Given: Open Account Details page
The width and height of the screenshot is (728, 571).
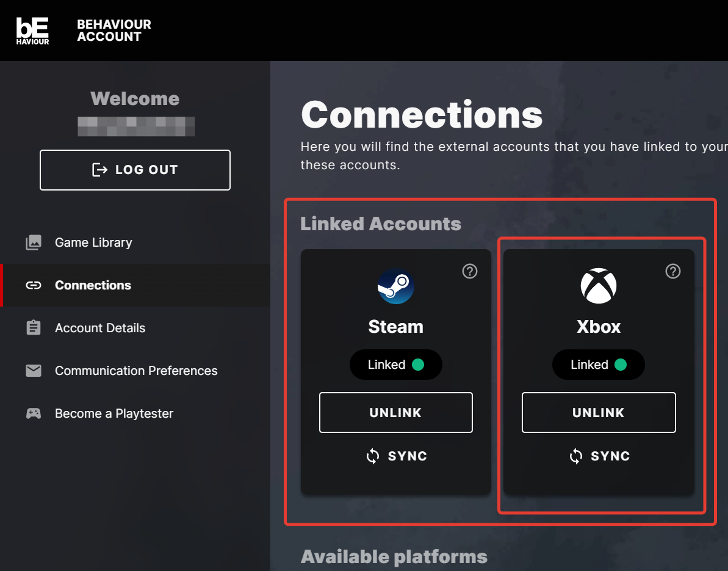Looking at the screenshot, I should point(135,328).
